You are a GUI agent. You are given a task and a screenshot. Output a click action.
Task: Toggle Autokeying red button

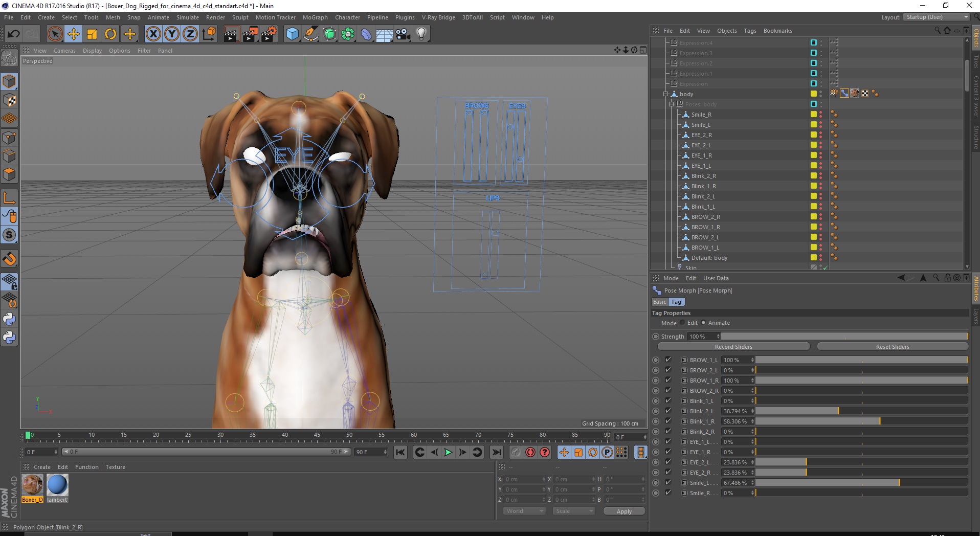coord(530,452)
